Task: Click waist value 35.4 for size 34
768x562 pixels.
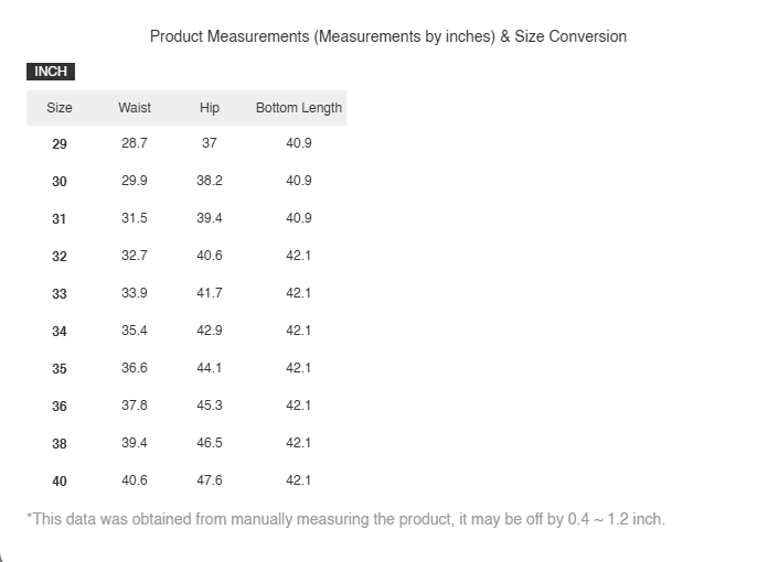Action: 134,330
